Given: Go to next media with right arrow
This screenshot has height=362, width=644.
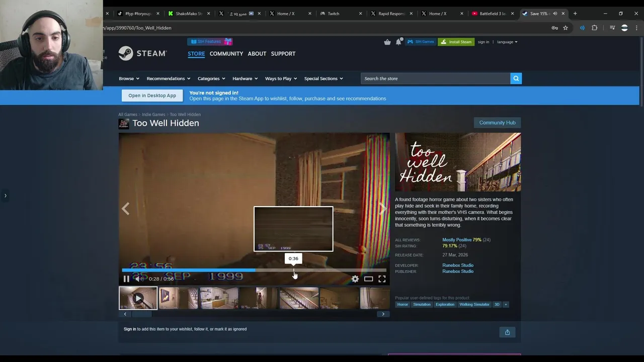Looking at the screenshot, I should (x=383, y=209).
